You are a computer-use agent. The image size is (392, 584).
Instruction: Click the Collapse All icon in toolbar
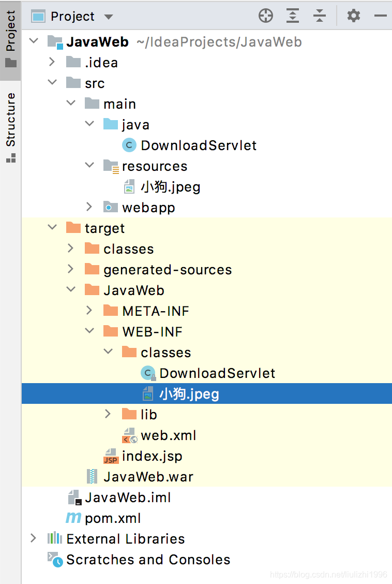[320, 16]
